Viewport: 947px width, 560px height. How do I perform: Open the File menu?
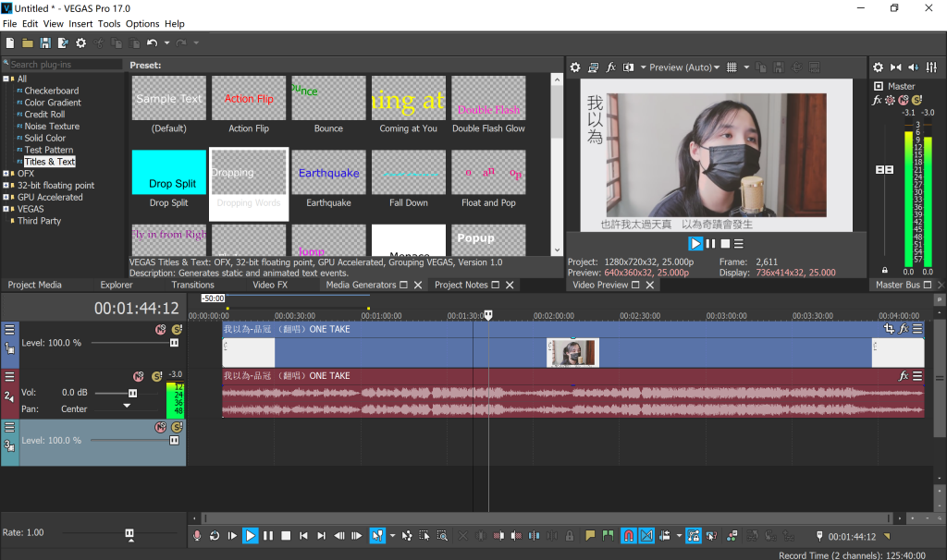coord(9,23)
